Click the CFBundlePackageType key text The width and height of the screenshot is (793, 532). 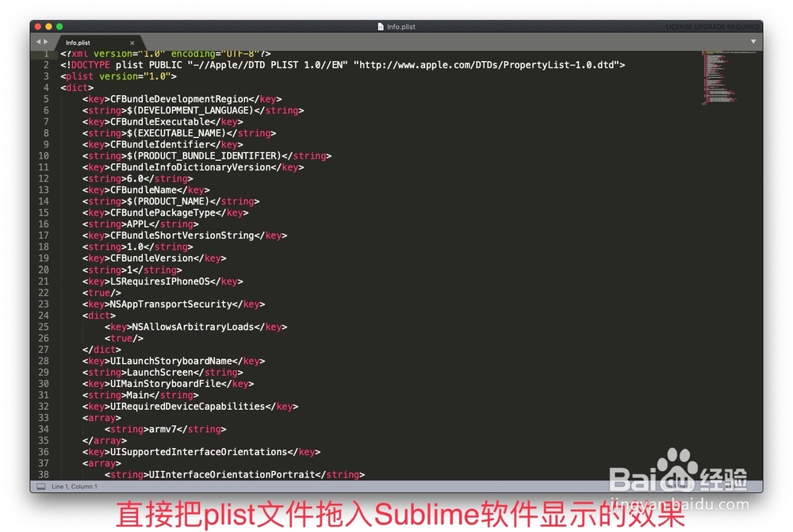(x=163, y=213)
